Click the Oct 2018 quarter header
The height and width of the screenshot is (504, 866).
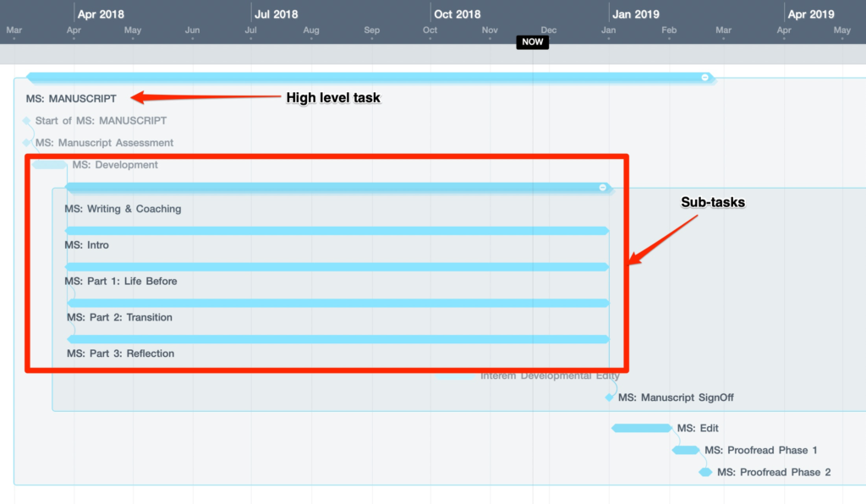pos(457,14)
